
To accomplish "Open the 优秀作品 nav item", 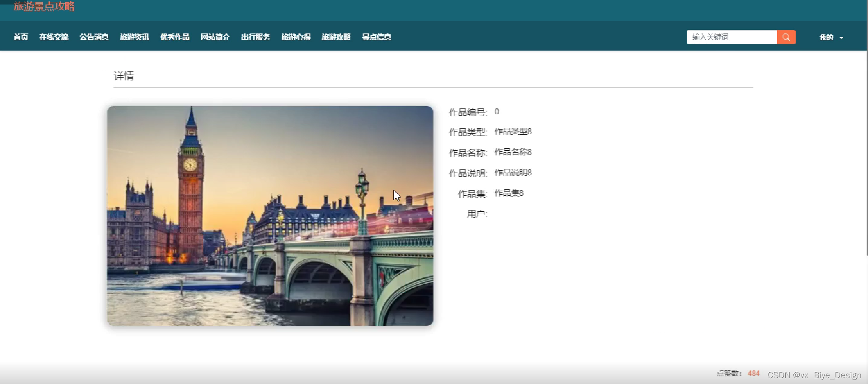I will coord(175,37).
